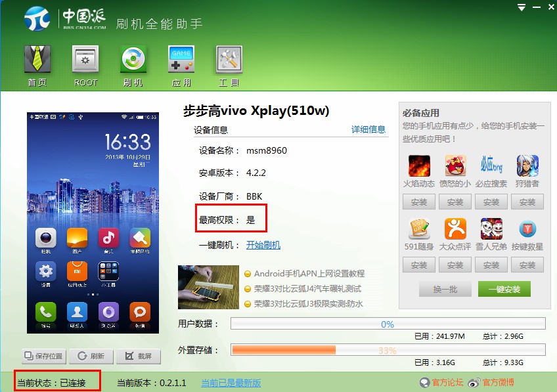Screen dimensions: 557x392
Task: Install 狩猎者 with its 安装 button
Action: [527, 202]
